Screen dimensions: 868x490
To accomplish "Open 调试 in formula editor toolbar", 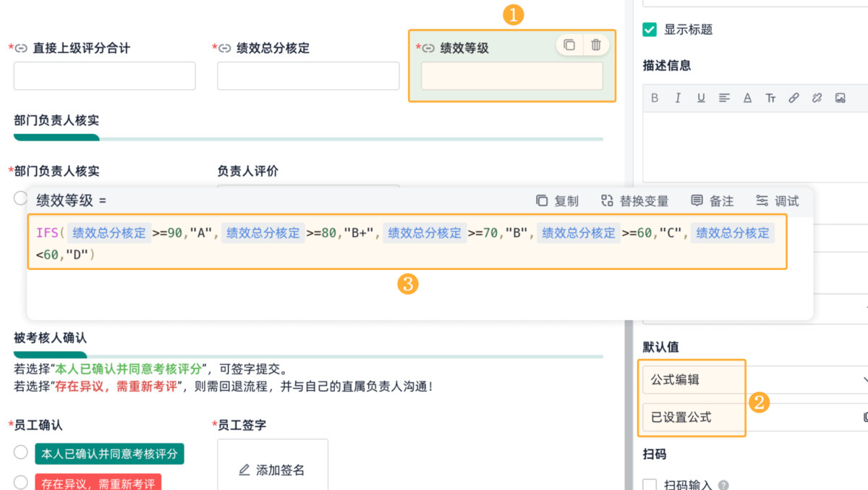I will [x=778, y=201].
